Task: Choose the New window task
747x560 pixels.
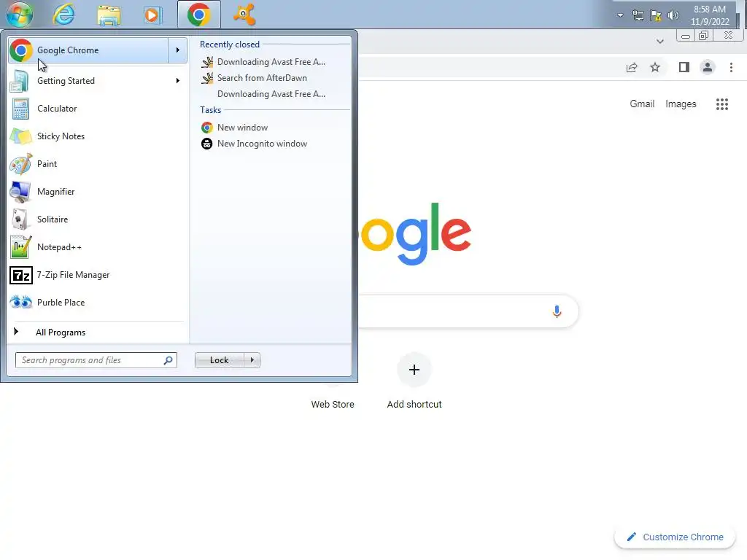Action: pos(242,128)
